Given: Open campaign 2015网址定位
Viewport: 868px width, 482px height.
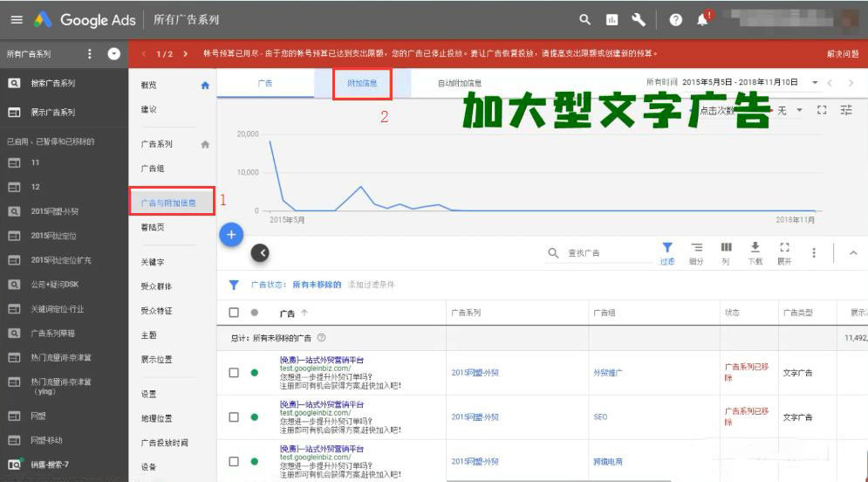Looking at the screenshot, I should point(53,236).
